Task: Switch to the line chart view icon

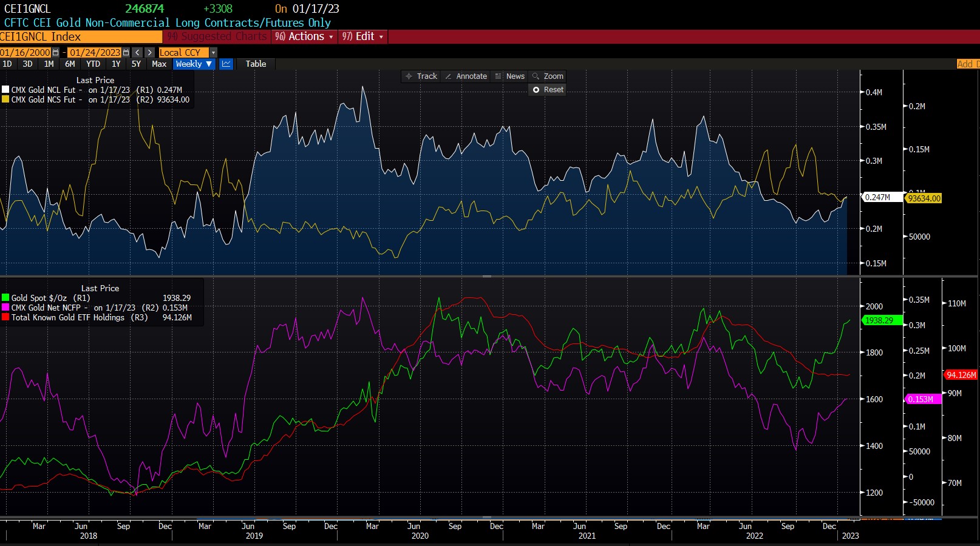Action: point(226,64)
